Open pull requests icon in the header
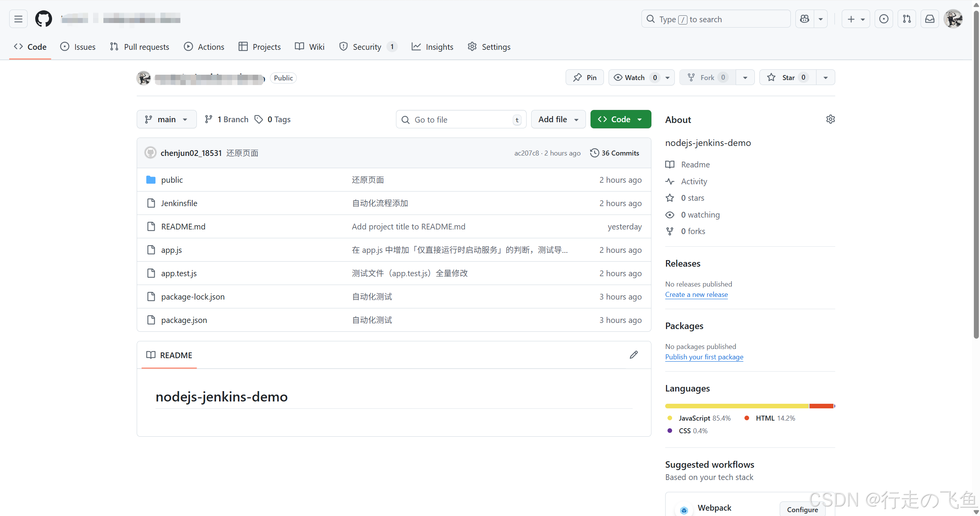The image size is (980, 516). 906,19
